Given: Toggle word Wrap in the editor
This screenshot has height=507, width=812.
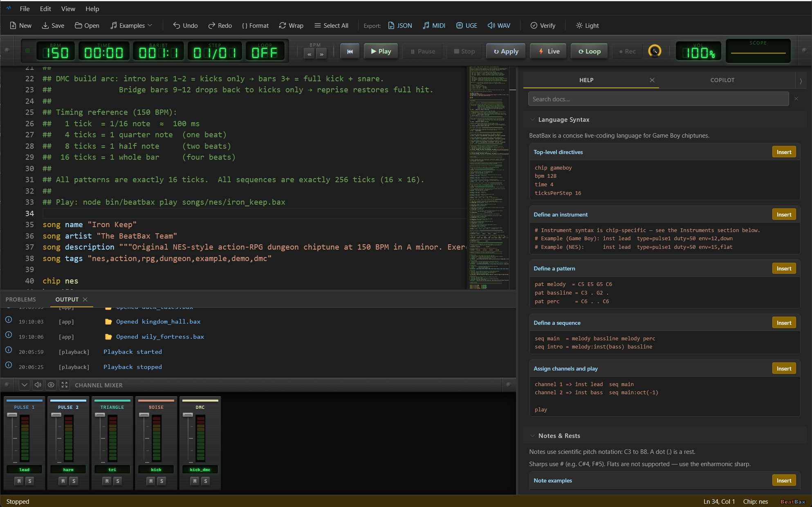Looking at the screenshot, I should click(x=291, y=25).
